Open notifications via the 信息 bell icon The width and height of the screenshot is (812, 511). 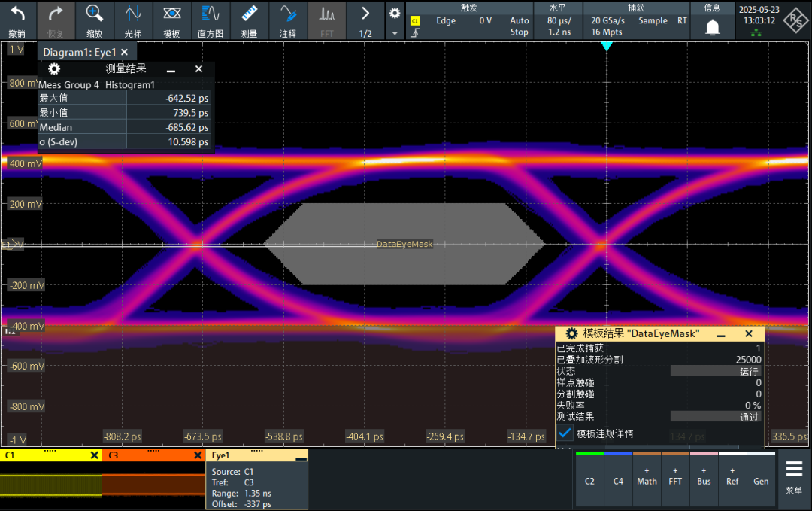[711, 26]
